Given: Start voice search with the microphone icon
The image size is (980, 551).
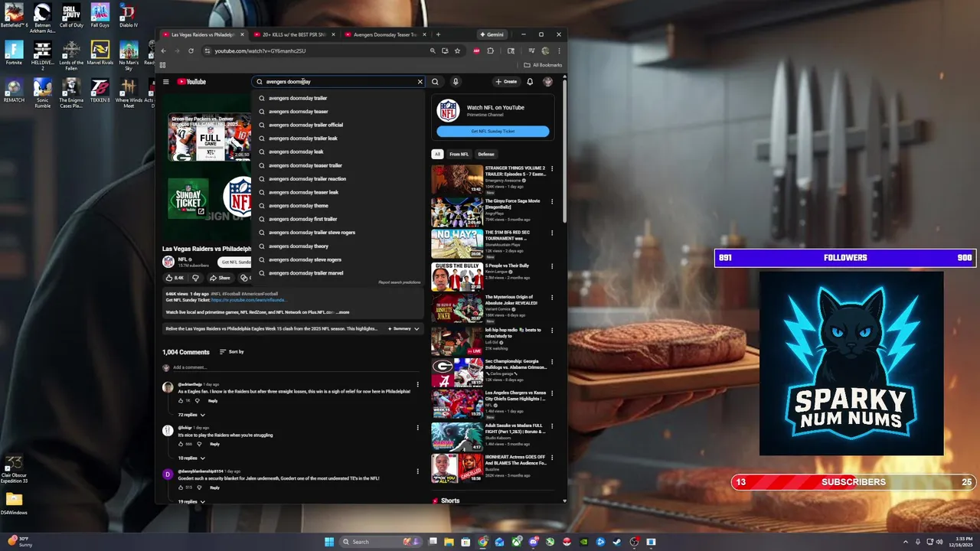Looking at the screenshot, I should [x=455, y=82].
